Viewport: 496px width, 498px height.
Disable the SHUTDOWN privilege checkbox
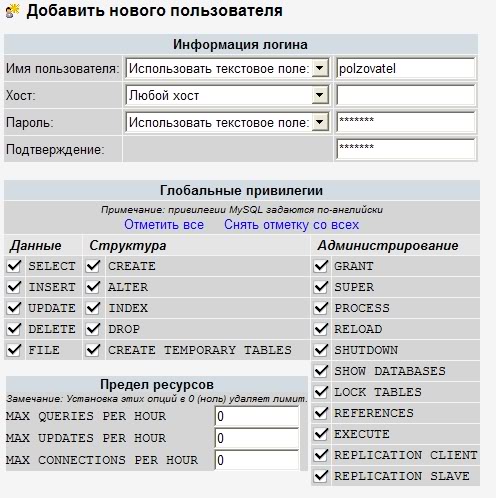click(321, 350)
